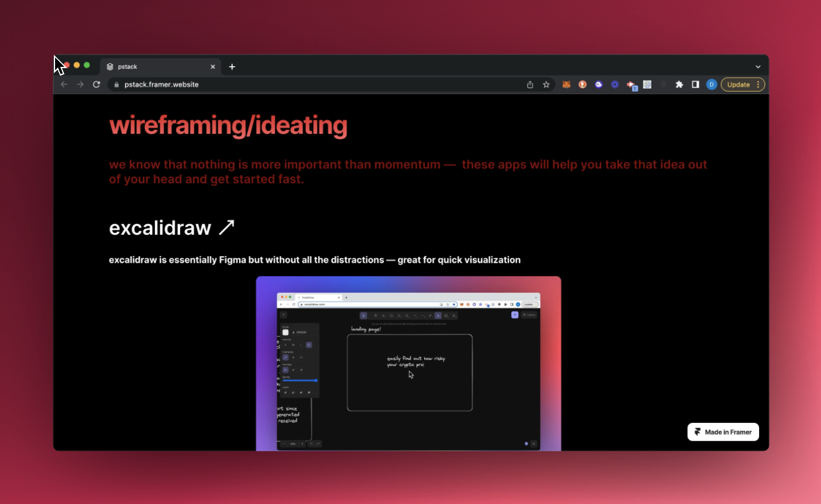Open the excalidraw ↗ heading link
821x504 pixels.
[172, 228]
